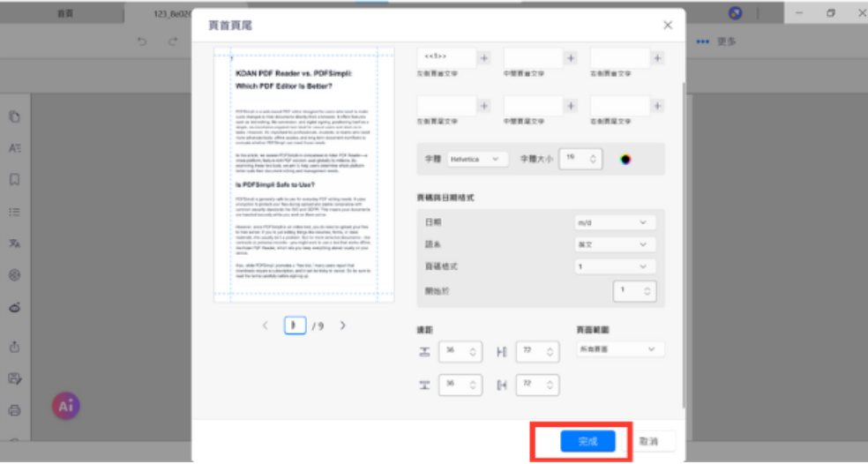Click the top margin icon
This screenshot has height=464, width=868.
[x=424, y=352]
